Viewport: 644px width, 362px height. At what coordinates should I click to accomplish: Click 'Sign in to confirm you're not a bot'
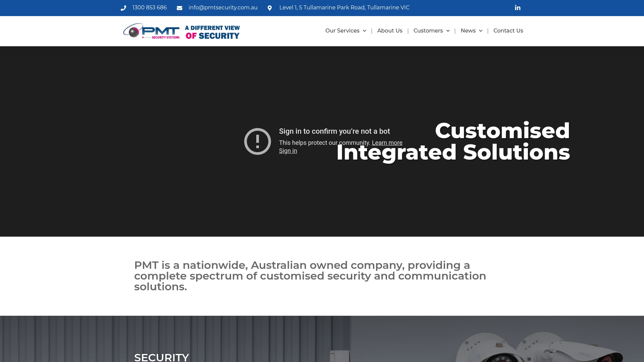point(334,131)
